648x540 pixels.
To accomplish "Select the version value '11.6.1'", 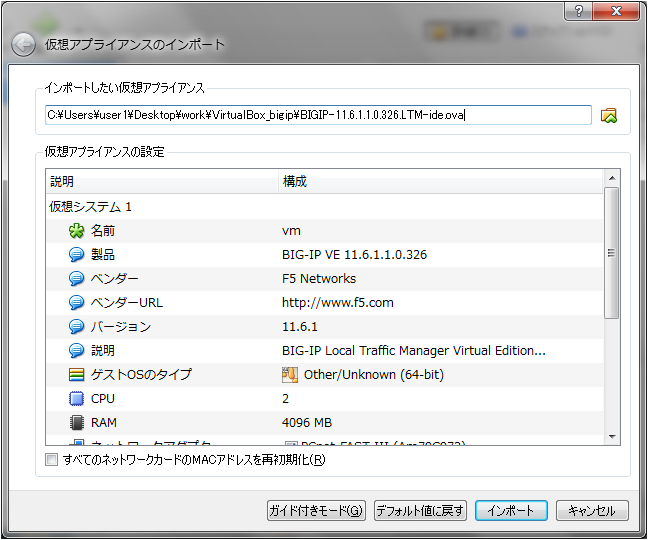I will (x=300, y=327).
